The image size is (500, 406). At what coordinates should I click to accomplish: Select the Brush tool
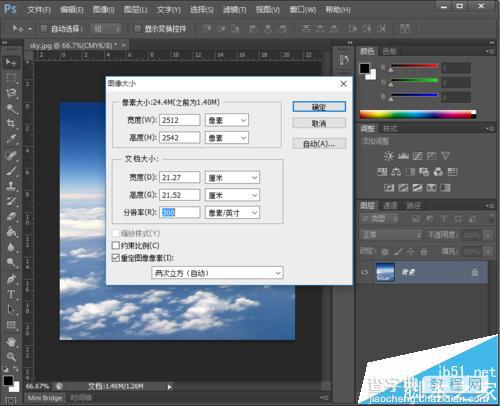pos(11,171)
